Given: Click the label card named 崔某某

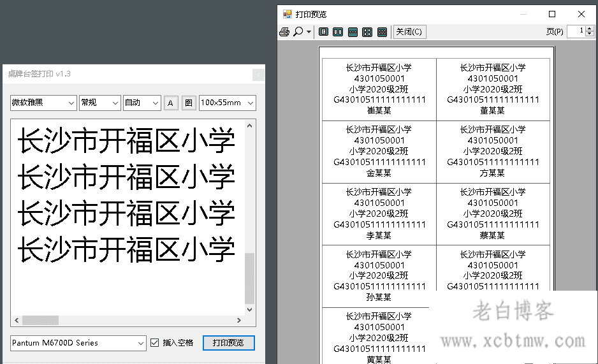Looking at the screenshot, I should pos(379,89).
